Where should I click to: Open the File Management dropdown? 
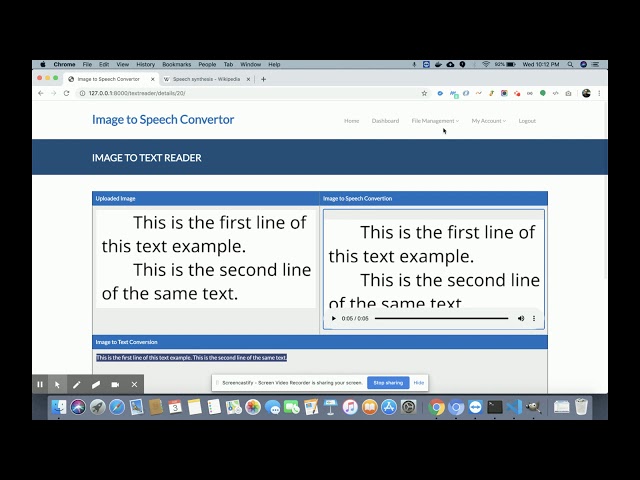click(x=435, y=121)
